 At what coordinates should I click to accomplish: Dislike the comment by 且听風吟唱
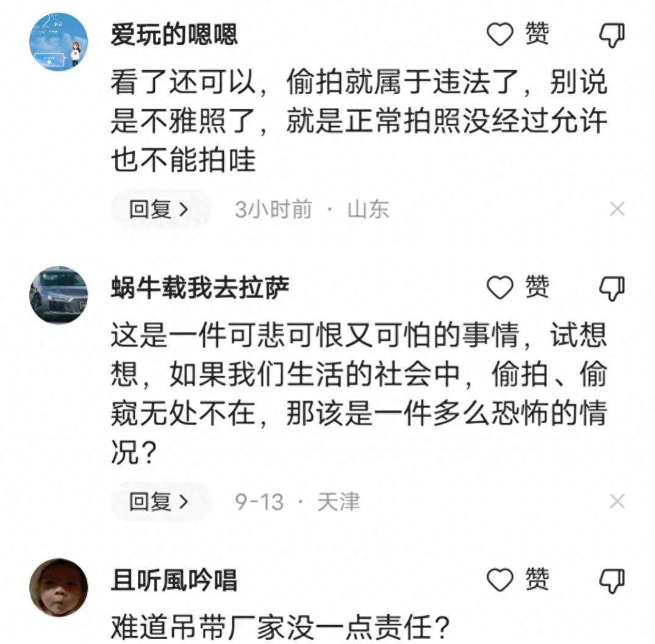click(x=612, y=580)
